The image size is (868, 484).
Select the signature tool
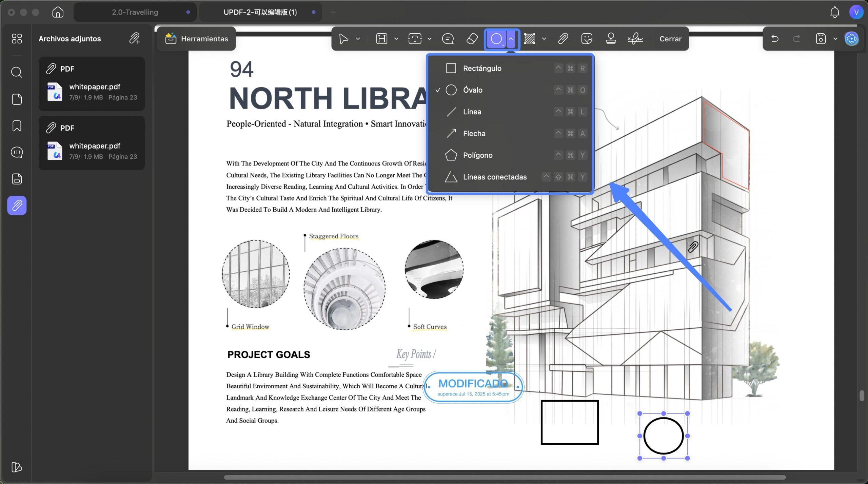tap(635, 39)
